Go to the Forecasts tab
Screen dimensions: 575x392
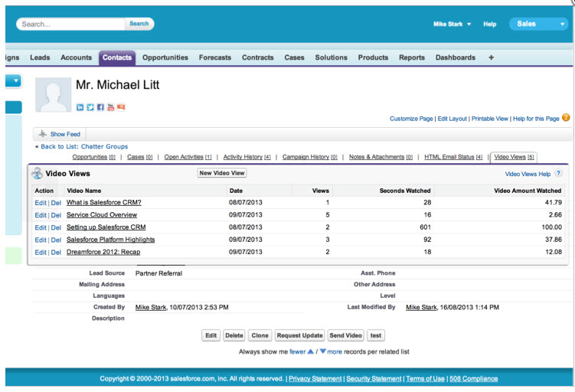(215, 57)
